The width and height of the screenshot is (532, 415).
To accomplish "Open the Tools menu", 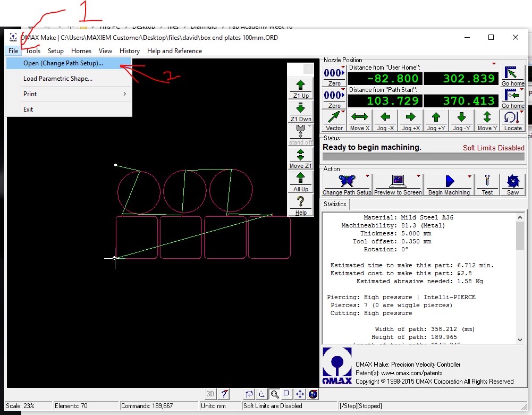I will 33,51.
